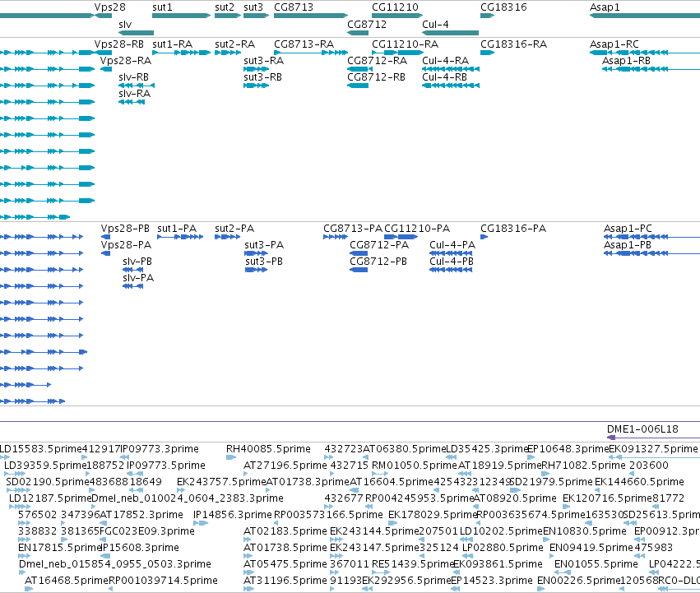Select the CG8712-RB transcript label

[x=377, y=77]
